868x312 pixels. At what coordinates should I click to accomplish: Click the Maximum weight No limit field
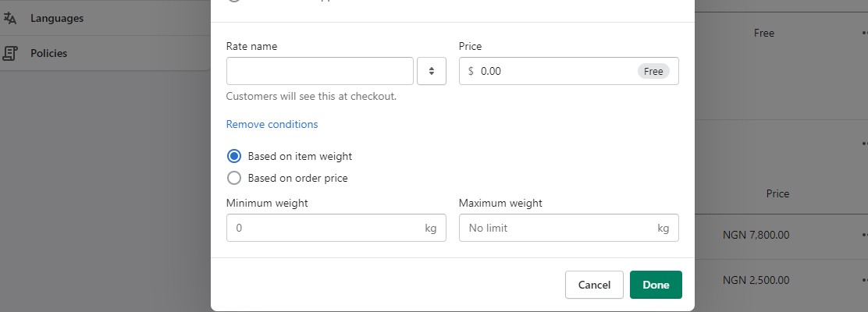point(558,228)
